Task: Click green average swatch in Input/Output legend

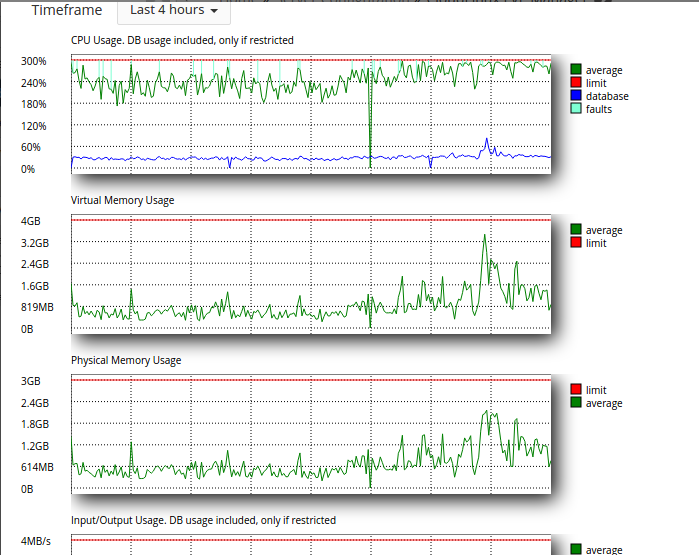Action: (x=576, y=549)
